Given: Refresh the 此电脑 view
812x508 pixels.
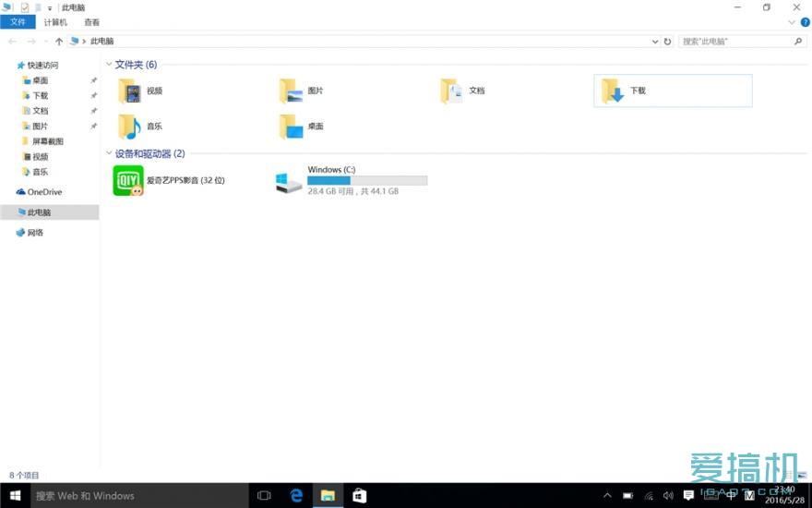Looking at the screenshot, I should [668, 42].
